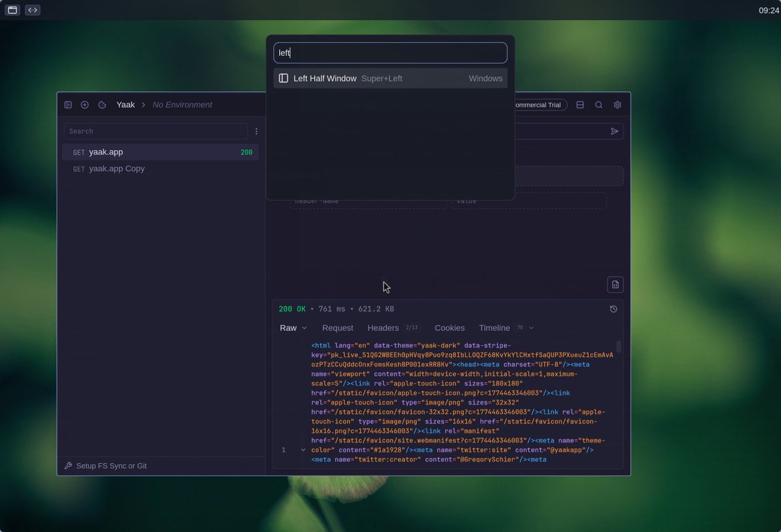Switch to the Cookies response tab
This screenshot has height=532, width=781.
pyautogui.click(x=450, y=328)
